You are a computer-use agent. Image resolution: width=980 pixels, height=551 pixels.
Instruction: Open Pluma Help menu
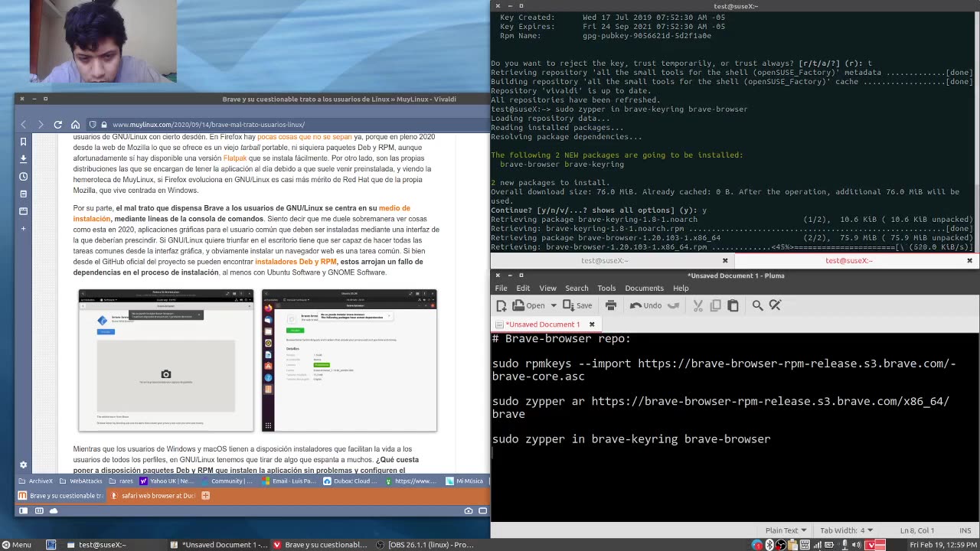[681, 288]
